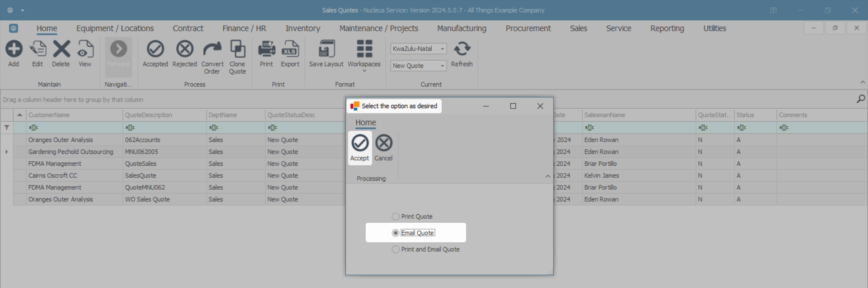Click the filter funnel icon in grid
Viewport: 868px width, 288px height.
click(7, 127)
